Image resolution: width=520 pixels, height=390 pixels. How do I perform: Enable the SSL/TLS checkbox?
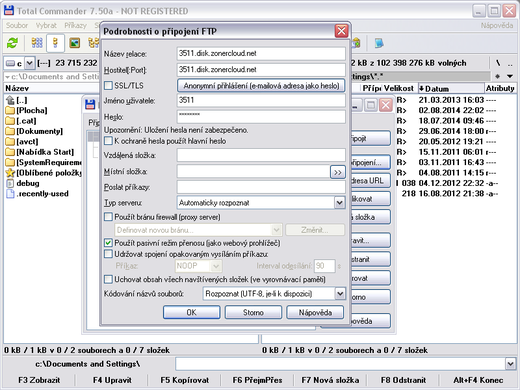pyautogui.click(x=108, y=86)
